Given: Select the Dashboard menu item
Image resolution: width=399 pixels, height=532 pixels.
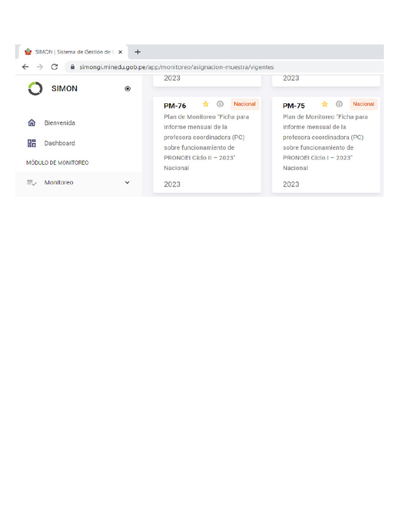Looking at the screenshot, I should click(x=60, y=143).
